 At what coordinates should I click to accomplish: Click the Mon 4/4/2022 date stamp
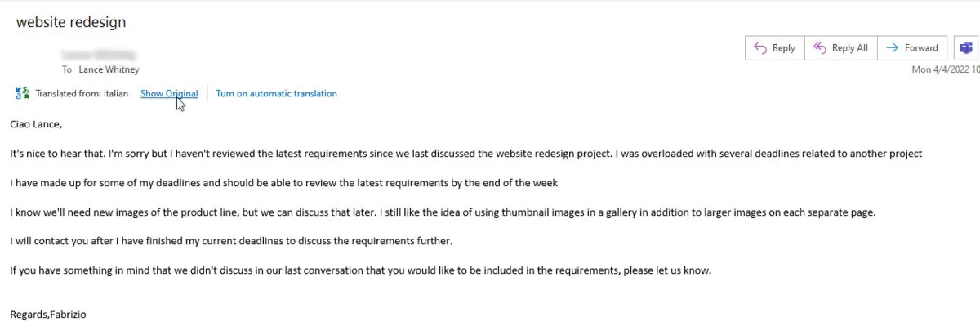coord(945,70)
